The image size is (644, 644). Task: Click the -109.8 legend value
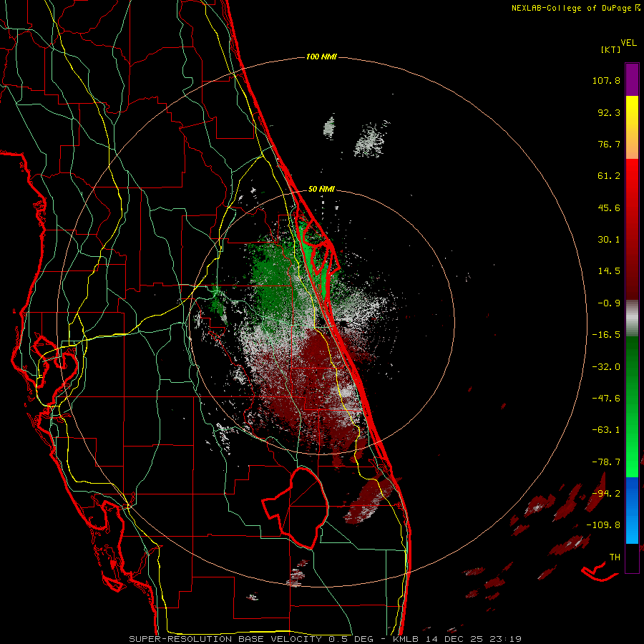[604, 525]
